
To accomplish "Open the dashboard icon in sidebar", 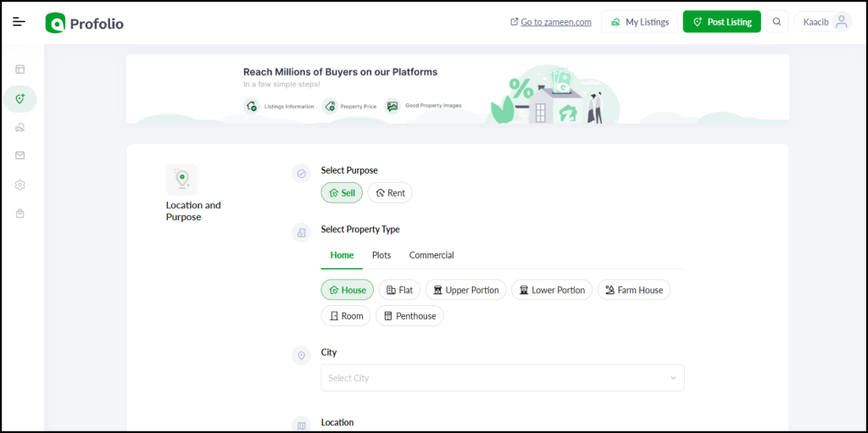I will click(20, 69).
